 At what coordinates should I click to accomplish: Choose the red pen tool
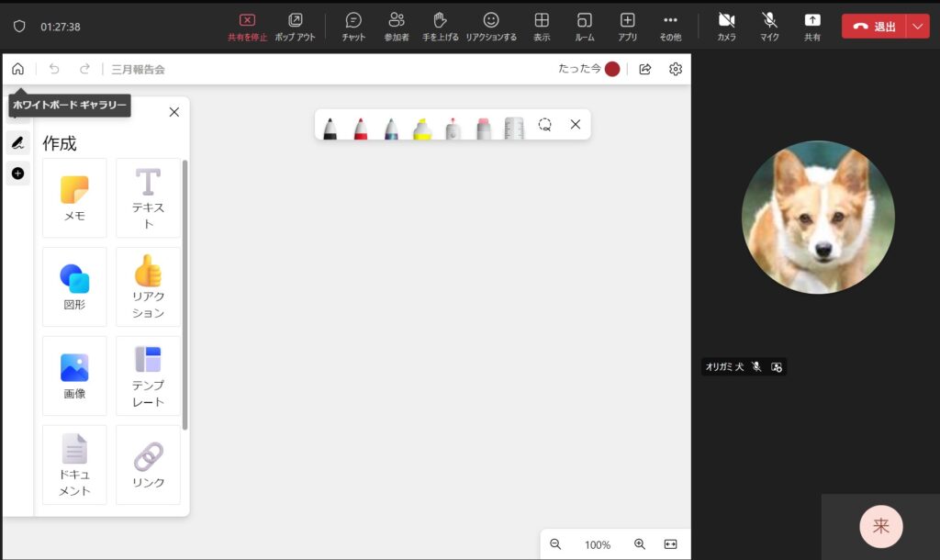point(361,127)
